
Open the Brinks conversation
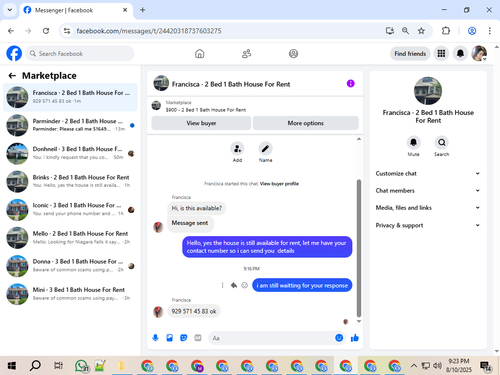70,181
